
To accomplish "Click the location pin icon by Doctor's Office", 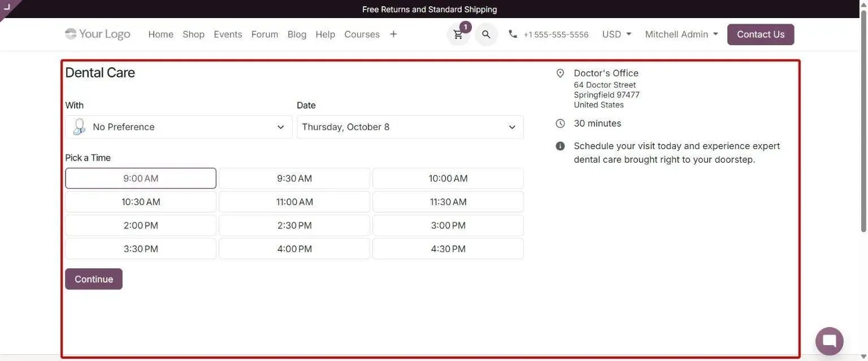I will click(x=560, y=73).
